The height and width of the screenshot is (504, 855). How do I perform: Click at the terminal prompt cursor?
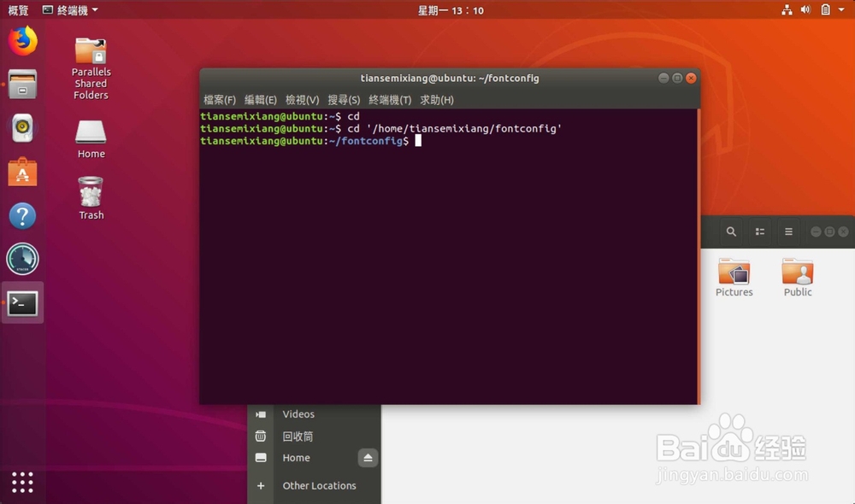pyautogui.click(x=418, y=141)
